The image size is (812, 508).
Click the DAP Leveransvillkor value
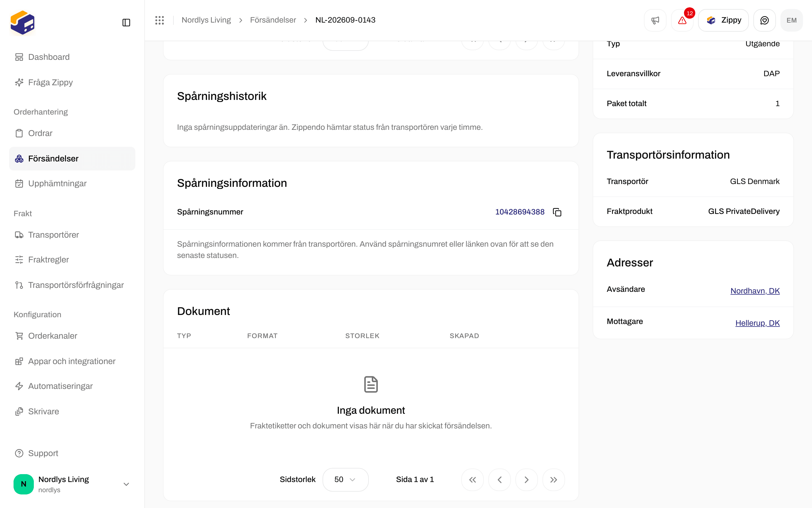tap(771, 74)
